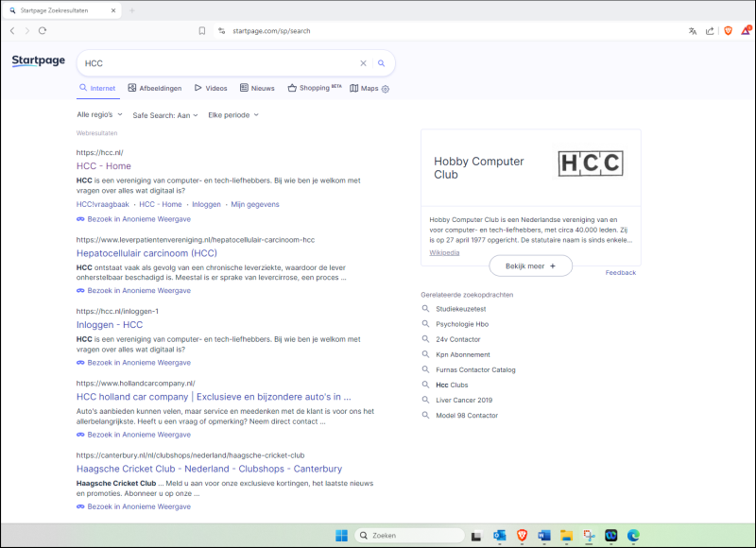The height and width of the screenshot is (548, 756).
Task: Click the HCC search input field
Action: point(217,63)
